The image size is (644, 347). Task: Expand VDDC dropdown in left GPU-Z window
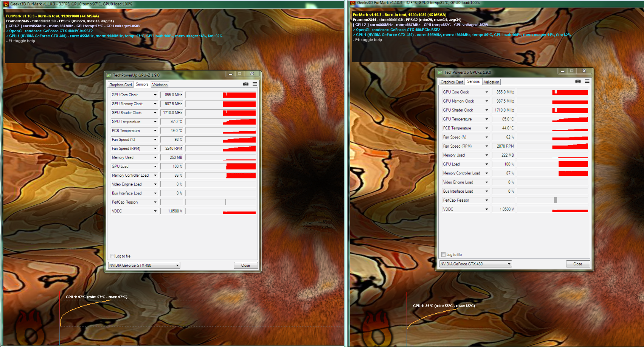pos(155,211)
